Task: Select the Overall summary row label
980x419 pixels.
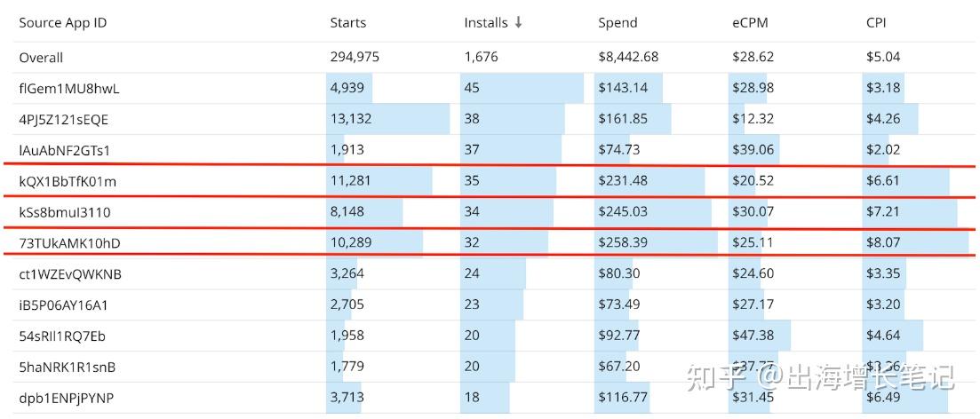Action: pyautogui.click(x=41, y=57)
